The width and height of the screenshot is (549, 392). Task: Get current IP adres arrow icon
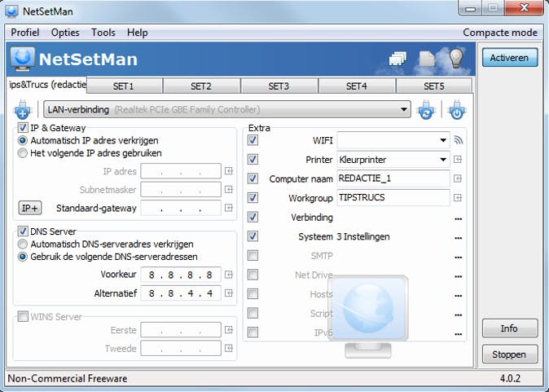[x=229, y=171]
